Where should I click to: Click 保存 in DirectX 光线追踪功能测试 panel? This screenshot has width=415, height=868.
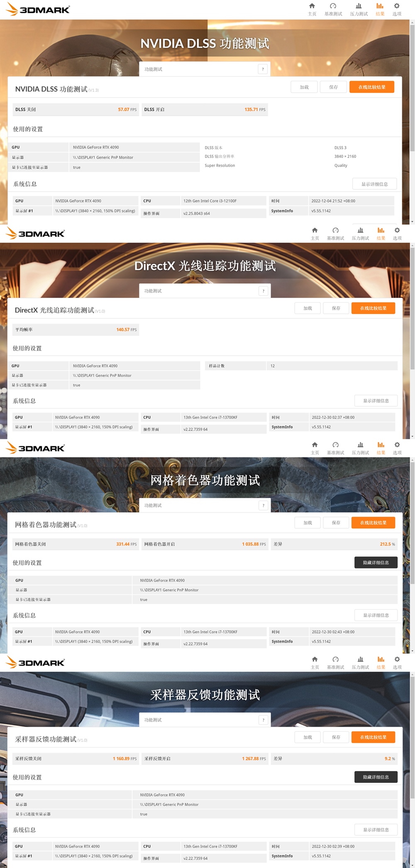(336, 308)
